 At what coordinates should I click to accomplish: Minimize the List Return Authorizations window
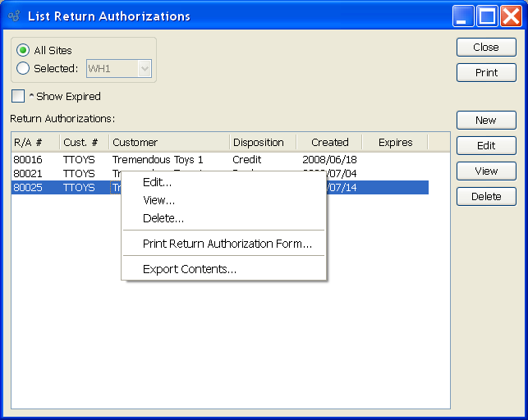coord(464,16)
